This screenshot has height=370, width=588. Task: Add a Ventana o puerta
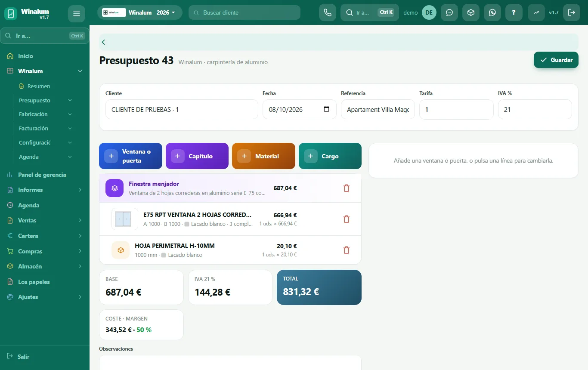130,156
